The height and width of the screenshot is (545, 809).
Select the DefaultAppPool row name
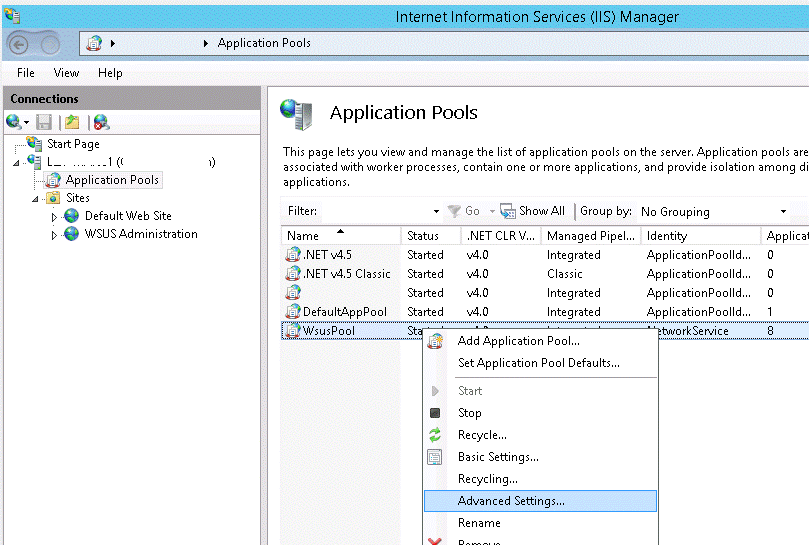(x=345, y=312)
